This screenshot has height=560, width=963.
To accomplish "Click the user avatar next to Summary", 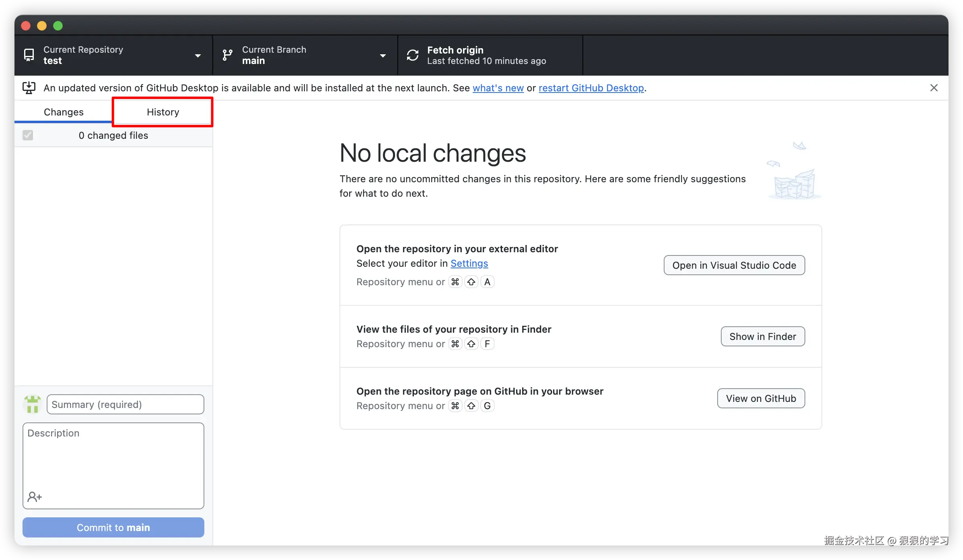I will tap(33, 404).
